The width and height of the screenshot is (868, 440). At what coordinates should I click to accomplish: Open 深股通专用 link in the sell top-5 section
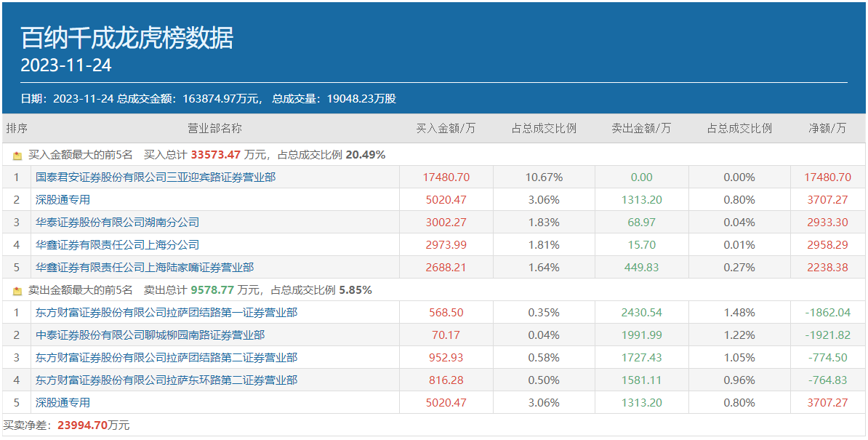pos(63,402)
